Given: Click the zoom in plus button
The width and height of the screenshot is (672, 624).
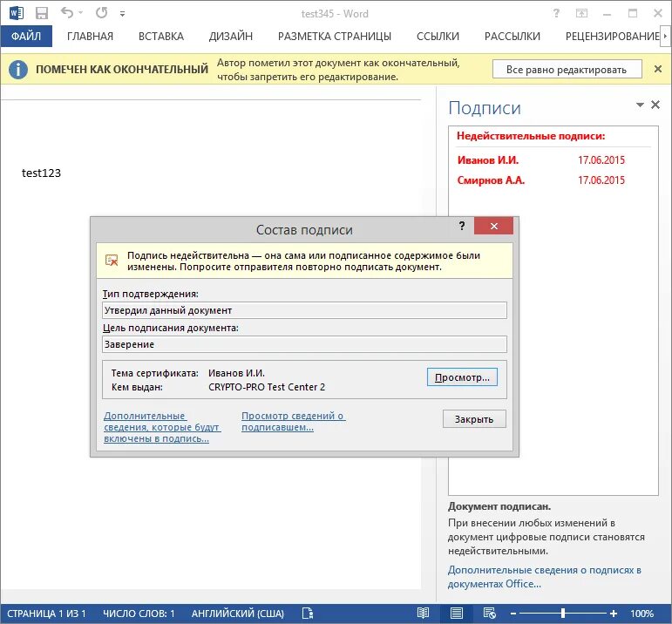Looking at the screenshot, I should click(614, 614).
